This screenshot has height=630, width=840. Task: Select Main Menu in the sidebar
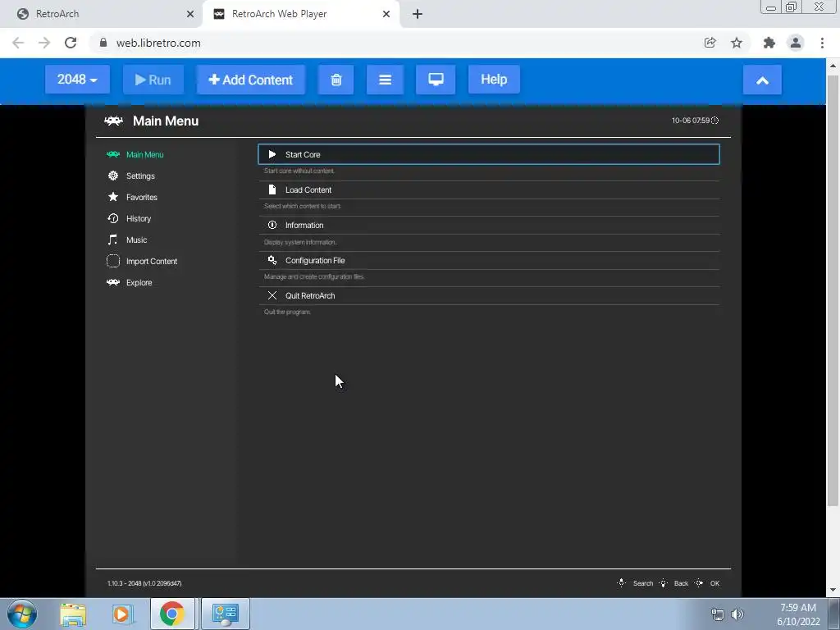(x=144, y=154)
